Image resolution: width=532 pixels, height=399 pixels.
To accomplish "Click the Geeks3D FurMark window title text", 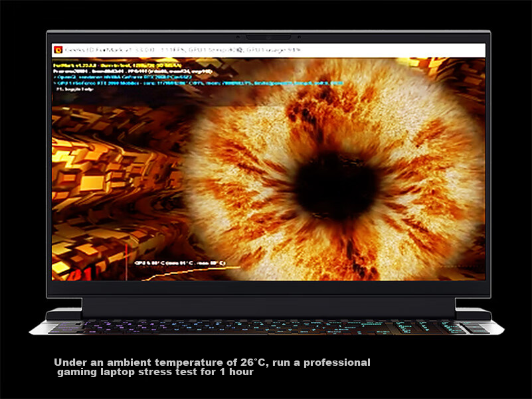I will 183,50.
